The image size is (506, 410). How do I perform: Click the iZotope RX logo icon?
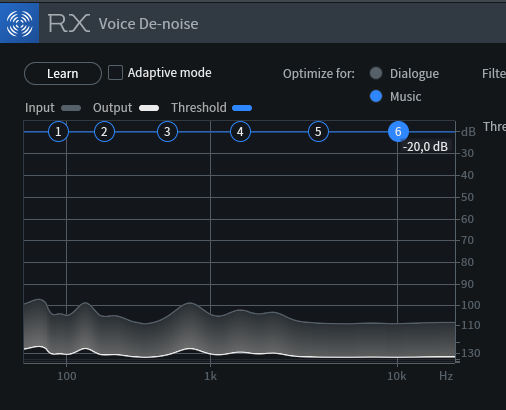click(x=19, y=23)
